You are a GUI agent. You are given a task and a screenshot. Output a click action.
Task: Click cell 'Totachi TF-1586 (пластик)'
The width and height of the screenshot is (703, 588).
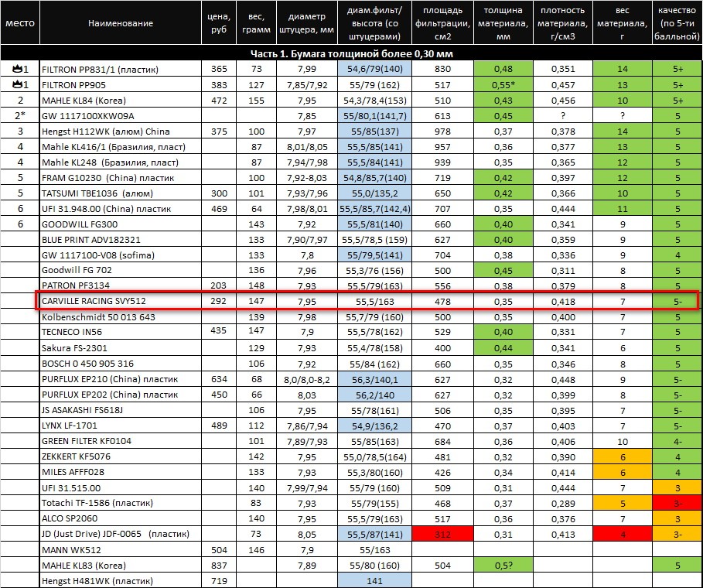click(x=121, y=503)
